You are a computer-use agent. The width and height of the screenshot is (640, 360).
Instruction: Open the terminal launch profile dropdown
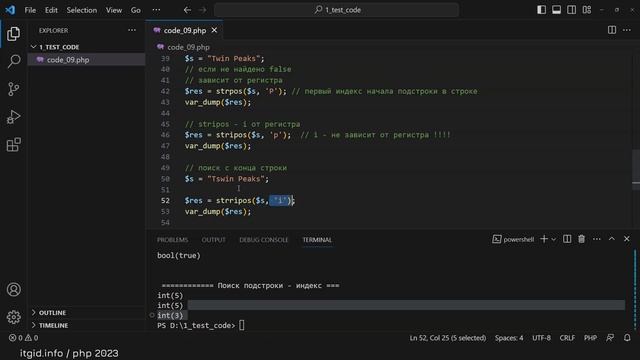click(553, 240)
